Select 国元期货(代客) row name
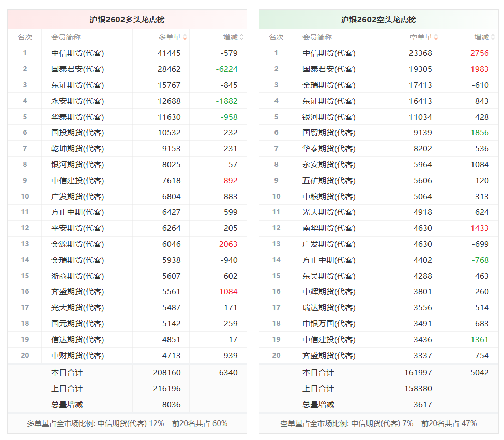 [78, 324]
